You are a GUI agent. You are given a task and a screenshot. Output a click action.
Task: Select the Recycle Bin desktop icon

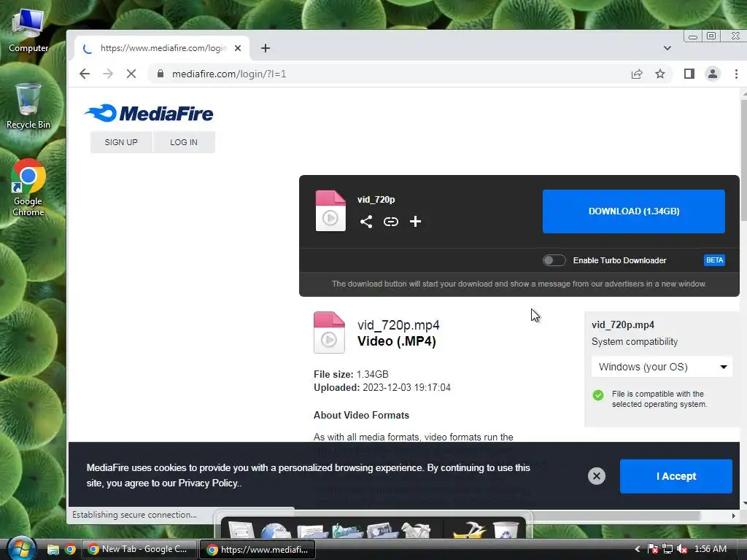pyautogui.click(x=28, y=106)
